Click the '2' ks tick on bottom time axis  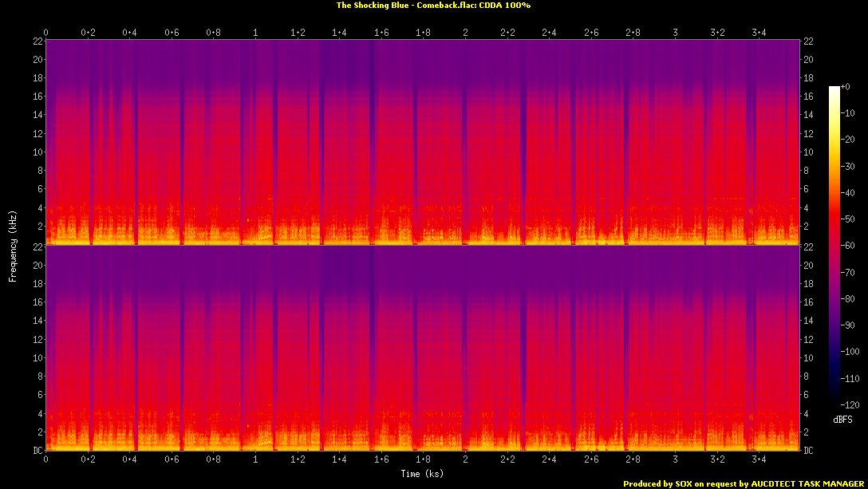(x=465, y=460)
